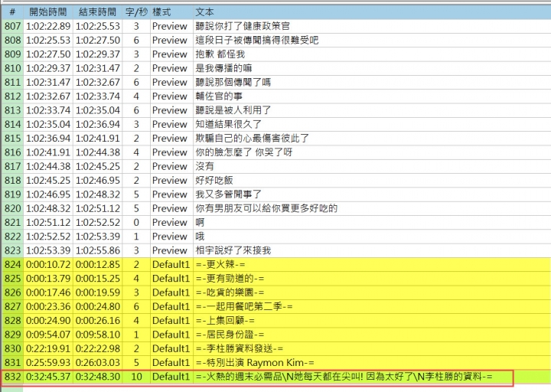551x392 pixels.
Task: Click start time 1:02:36.94 in row 815
Action: coord(48,139)
